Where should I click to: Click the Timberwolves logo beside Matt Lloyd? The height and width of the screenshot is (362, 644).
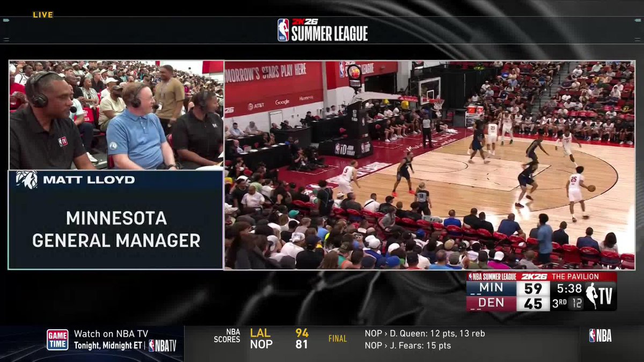[26, 180]
